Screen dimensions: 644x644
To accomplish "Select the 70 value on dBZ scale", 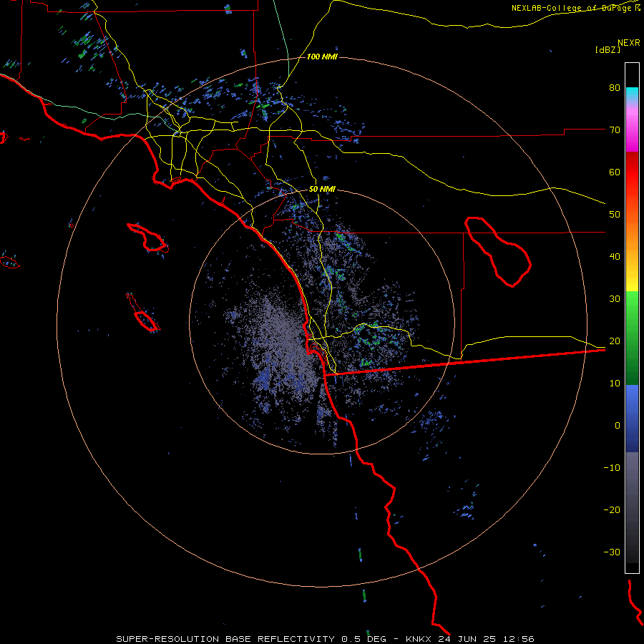I will coord(615,130).
